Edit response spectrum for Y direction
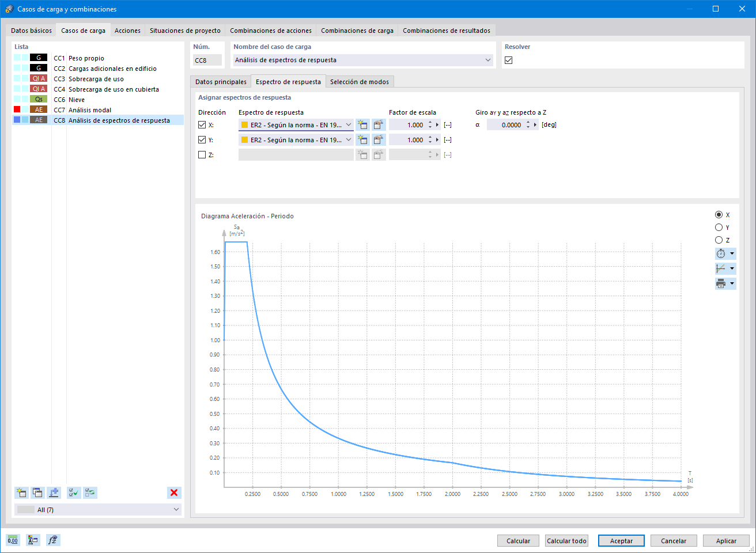 point(379,140)
